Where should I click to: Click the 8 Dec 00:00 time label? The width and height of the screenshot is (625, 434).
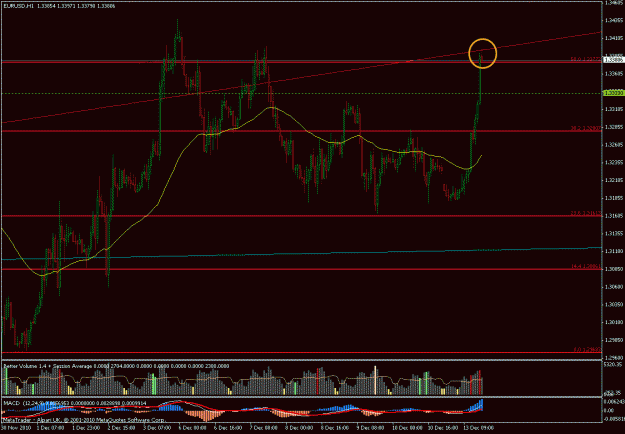click(x=298, y=427)
